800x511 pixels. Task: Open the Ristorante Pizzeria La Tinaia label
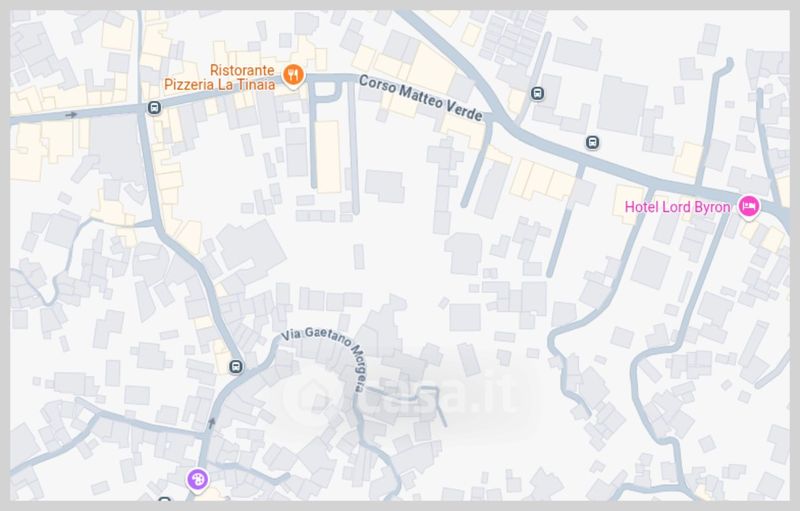[x=219, y=78]
